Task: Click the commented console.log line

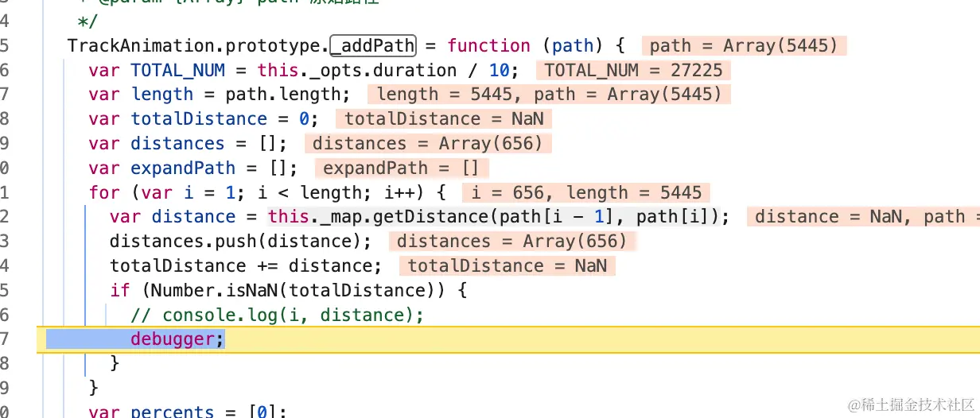Action: click(x=277, y=315)
